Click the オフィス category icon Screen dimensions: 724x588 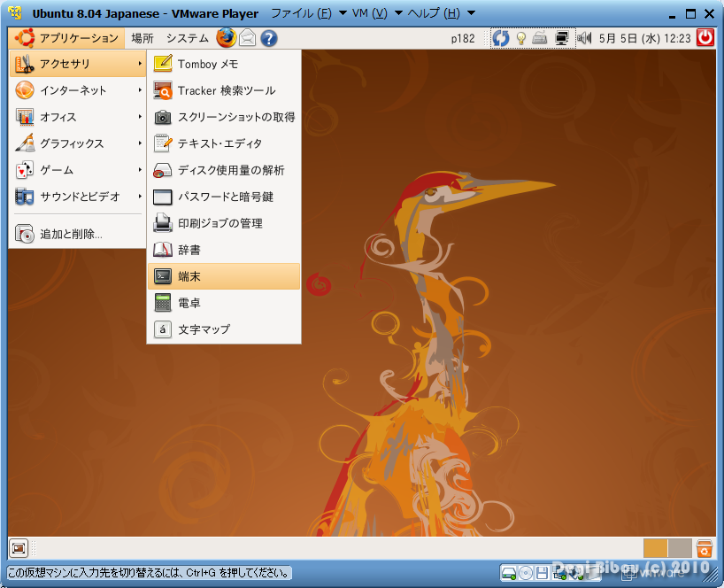tap(25, 117)
